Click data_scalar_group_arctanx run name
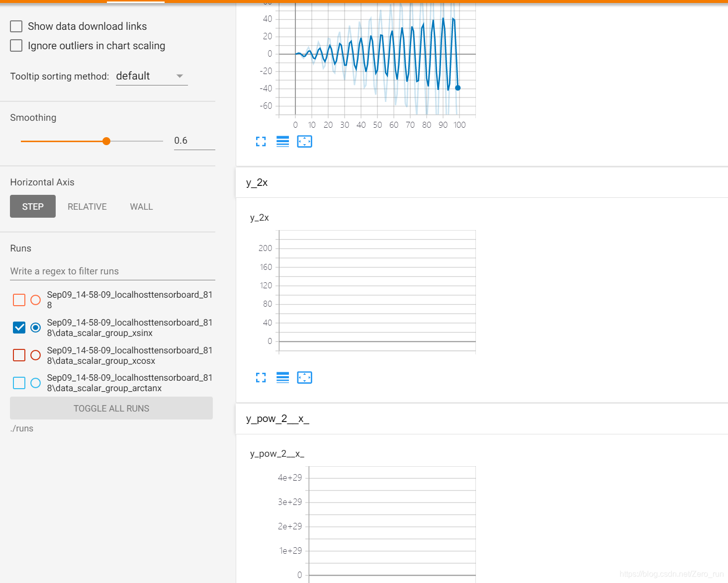The width and height of the screenshot is (728, 583). coord(130,383)
